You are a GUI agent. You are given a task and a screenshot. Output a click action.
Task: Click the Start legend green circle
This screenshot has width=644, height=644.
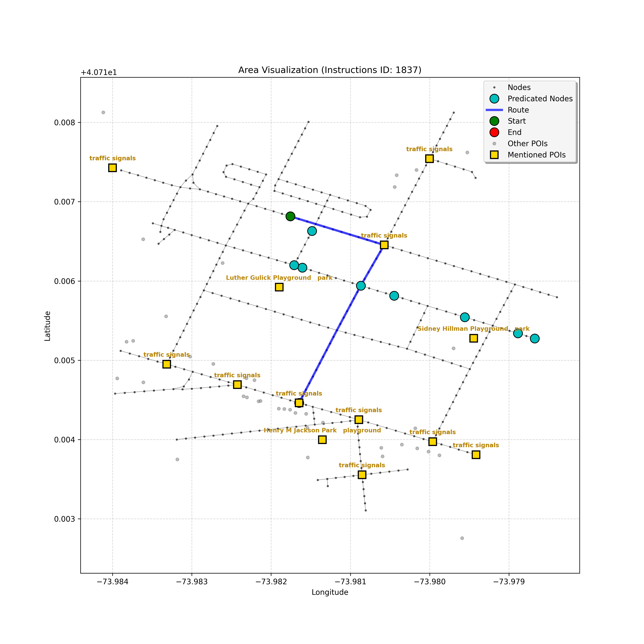(x=494, y=121)
